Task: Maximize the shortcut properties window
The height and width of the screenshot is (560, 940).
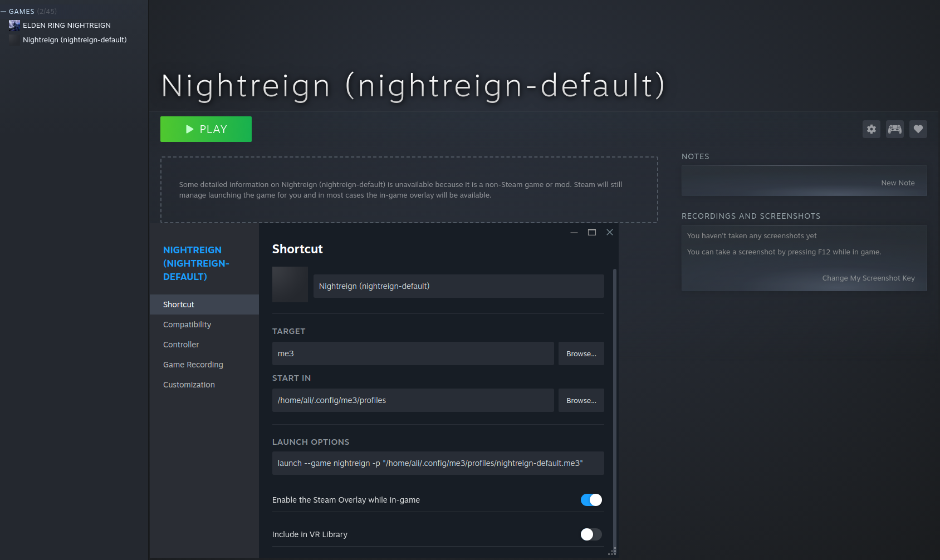Action: [x=592, y=232]
